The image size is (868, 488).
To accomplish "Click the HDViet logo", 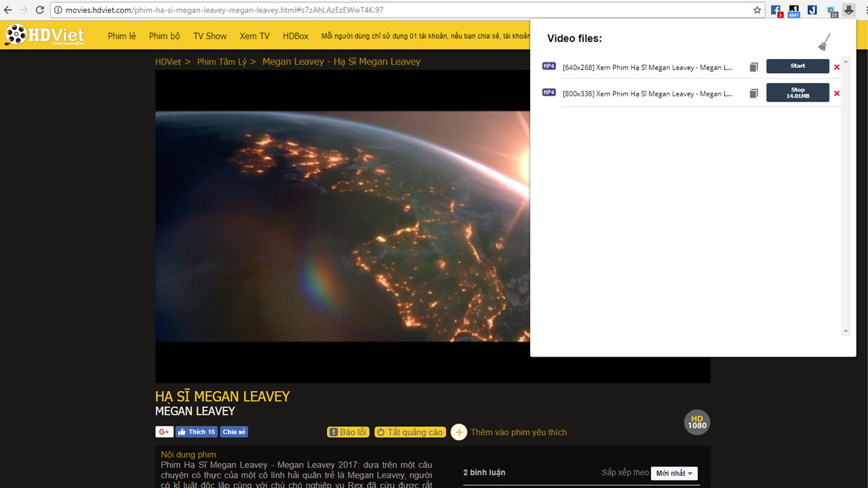I will tap(45, 35).
